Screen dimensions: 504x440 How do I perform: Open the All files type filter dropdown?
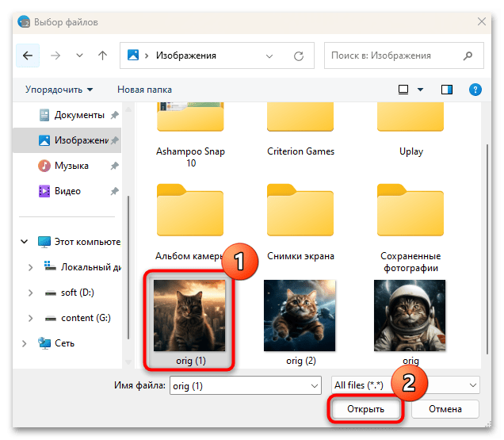[406, 385]
